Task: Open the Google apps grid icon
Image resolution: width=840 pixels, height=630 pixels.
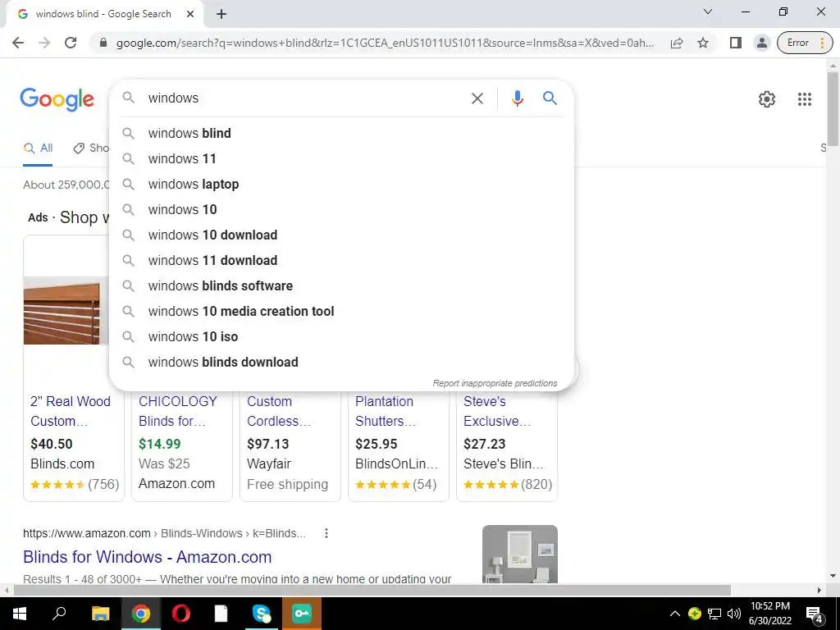Action: click(804, 99)
